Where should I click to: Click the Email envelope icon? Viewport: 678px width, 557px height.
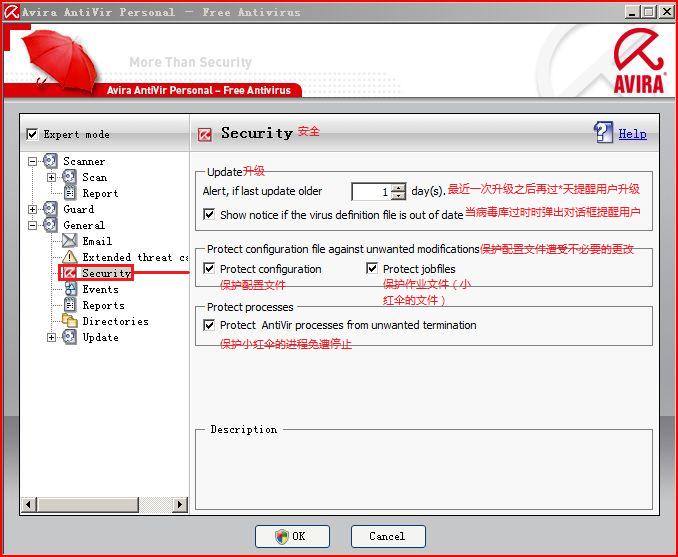tap(70, 241)
